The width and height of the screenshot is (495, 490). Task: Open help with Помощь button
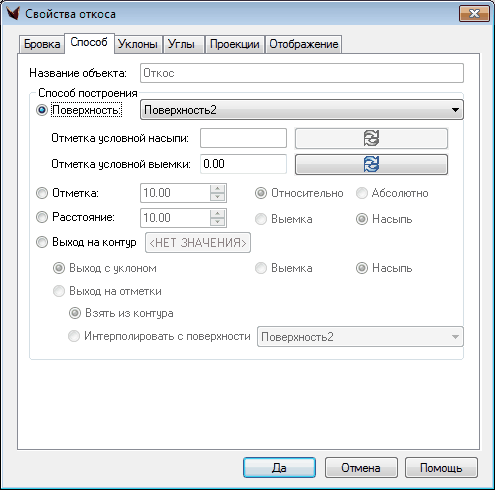pos(441,468)
